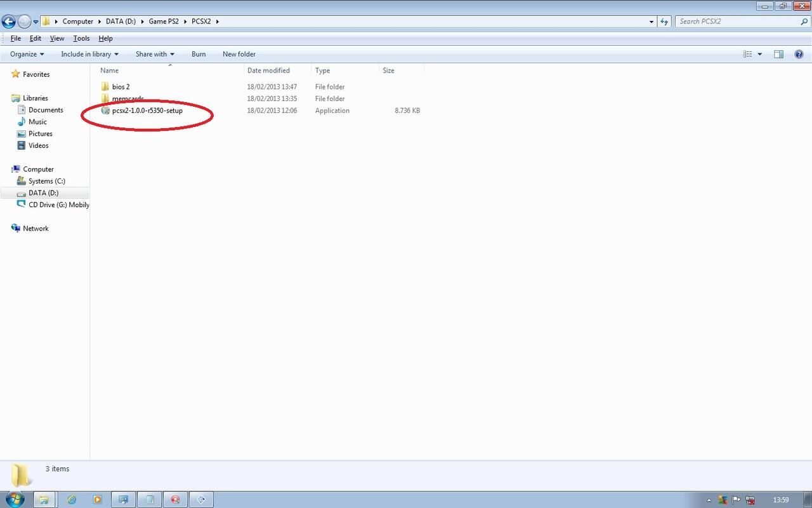Viewport: 812px width, 508px height.
Task: Click the Computer segment in address bar
Action: [77, 22]
